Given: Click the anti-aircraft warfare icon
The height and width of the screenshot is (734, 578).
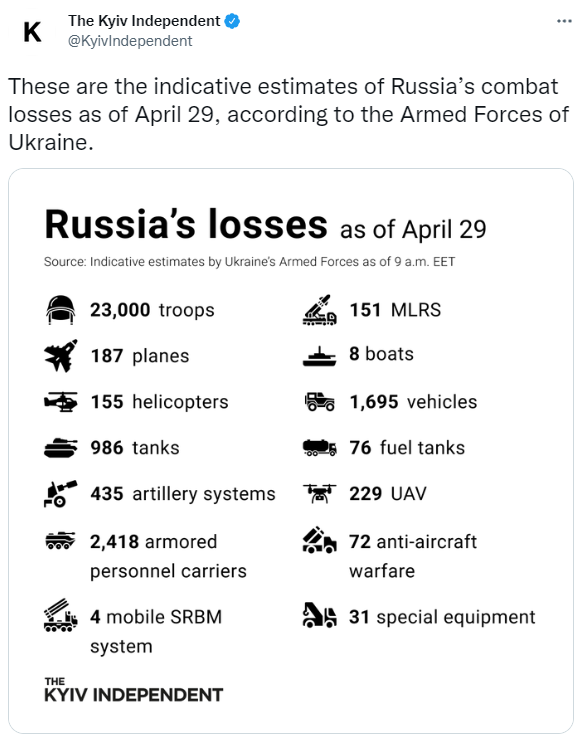Looking at the screenshot, I should point(320,540).
